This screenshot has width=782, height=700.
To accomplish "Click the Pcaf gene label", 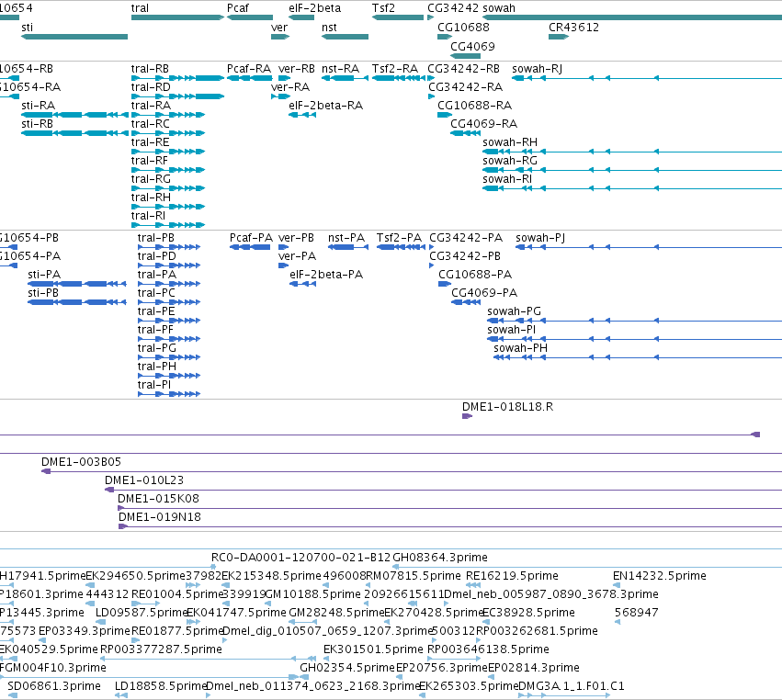I will [x=237, y=8].
